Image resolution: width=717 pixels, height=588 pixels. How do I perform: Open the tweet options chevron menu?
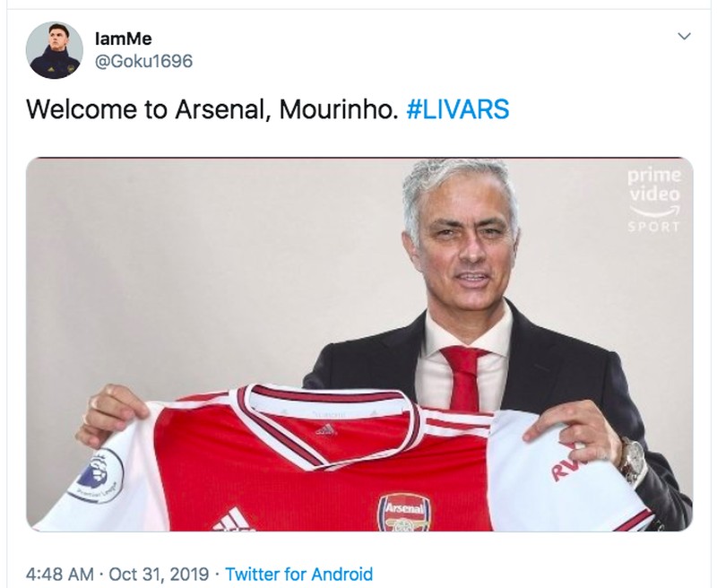[x=684, y=37]
